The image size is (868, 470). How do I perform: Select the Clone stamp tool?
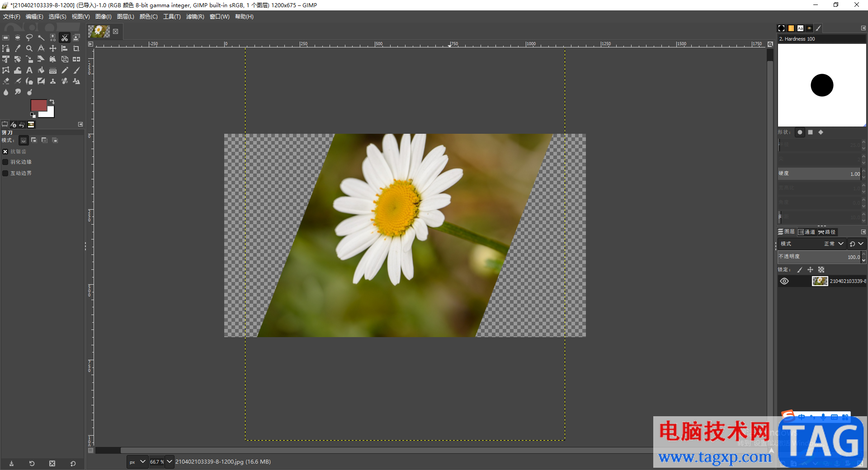[53, 81]
